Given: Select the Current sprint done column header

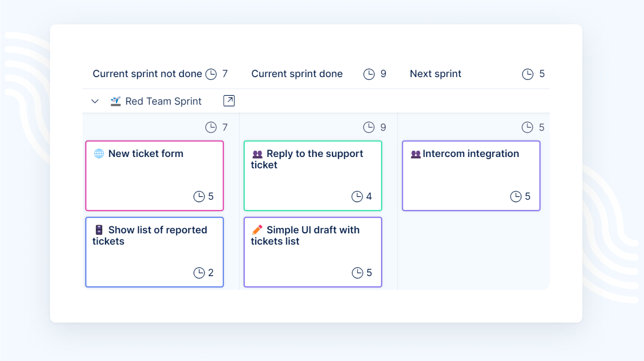Looking at the screenshot, I should [297, 74].
